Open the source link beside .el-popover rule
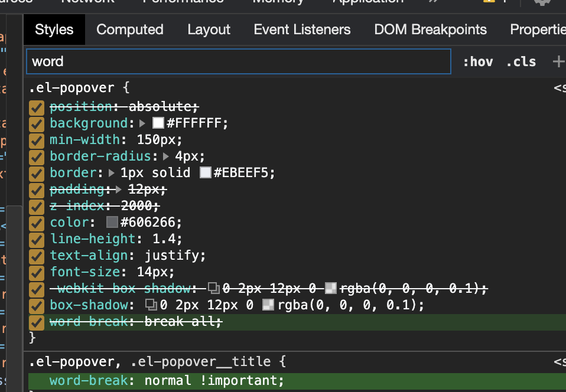The width and height of the screenshot is (566, 392). tap(560, 87)
